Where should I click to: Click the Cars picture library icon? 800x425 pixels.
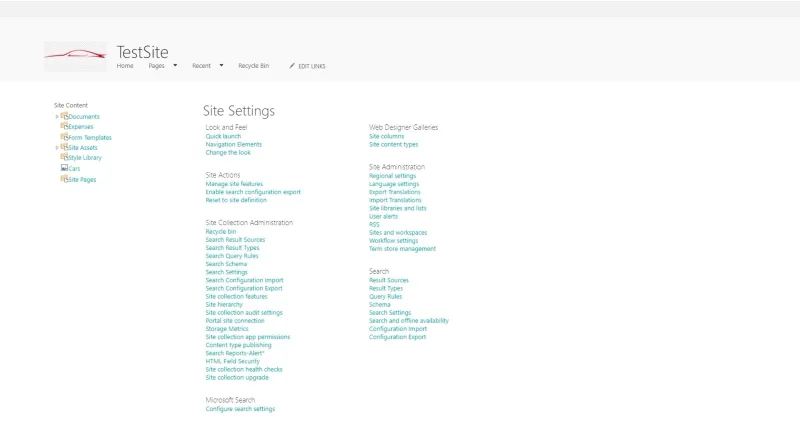(x=64, y=168)
